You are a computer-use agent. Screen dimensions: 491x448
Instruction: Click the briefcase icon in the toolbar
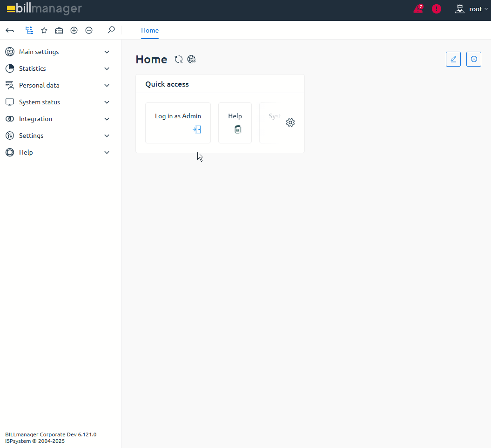point(59,30)
